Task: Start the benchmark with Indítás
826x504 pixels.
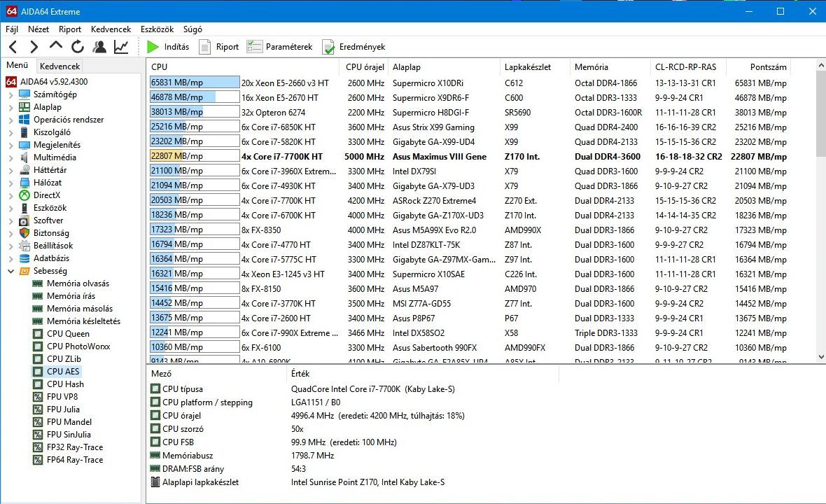Action: coord(168,47)
